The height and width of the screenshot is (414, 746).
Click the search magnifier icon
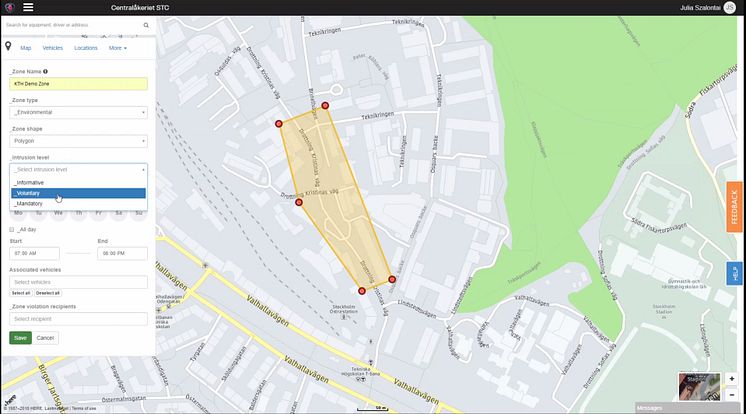(x=146, y=25)
